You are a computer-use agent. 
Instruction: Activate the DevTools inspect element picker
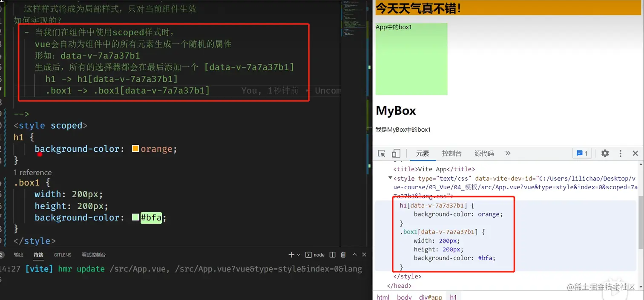382,153
